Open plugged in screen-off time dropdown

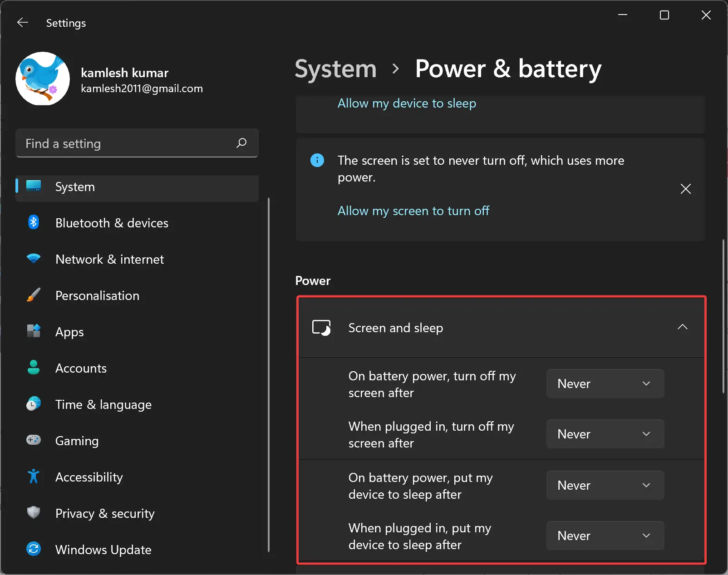pyautogui.click(x=605, y=434)
